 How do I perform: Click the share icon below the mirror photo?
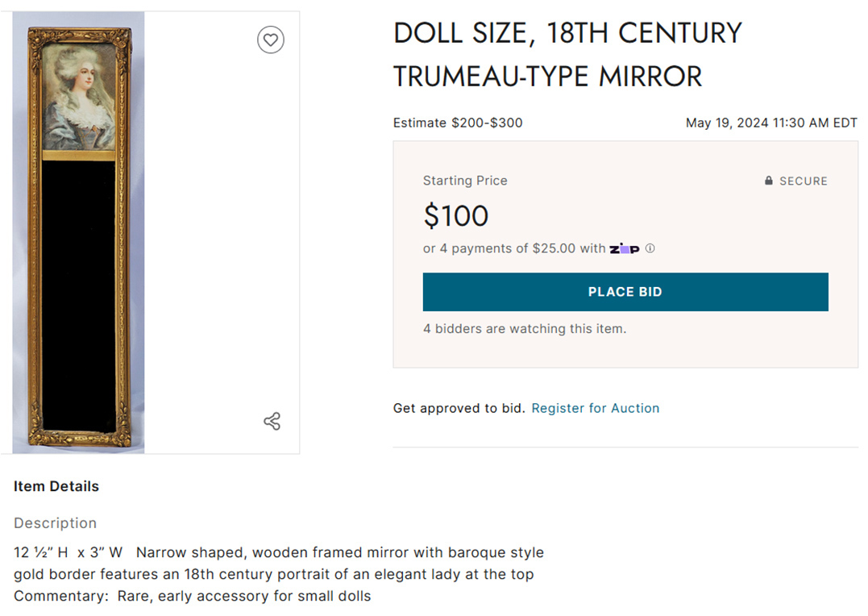coord(272,421)
